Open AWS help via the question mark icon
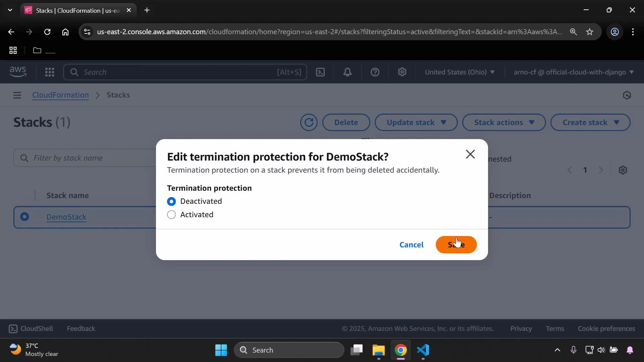 click(375, 72)
